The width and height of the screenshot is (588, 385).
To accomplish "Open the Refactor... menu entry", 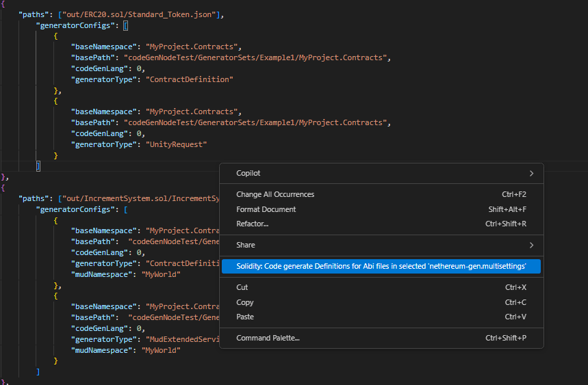I will click(253, 224).
